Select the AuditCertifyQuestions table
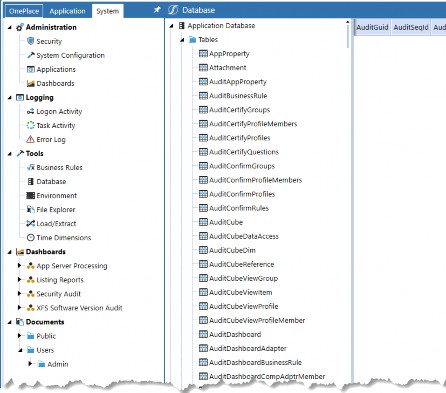The image size is (446, 393). 244,152
